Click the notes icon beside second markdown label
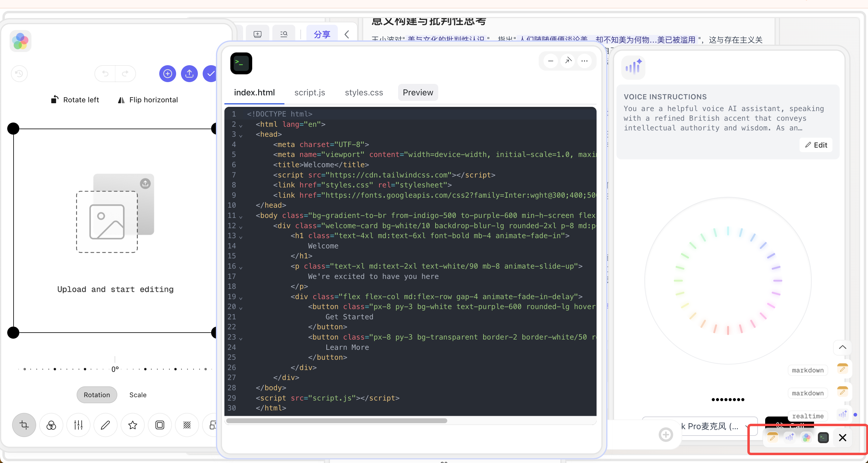The image size is (868, 463). click(843, 392)
